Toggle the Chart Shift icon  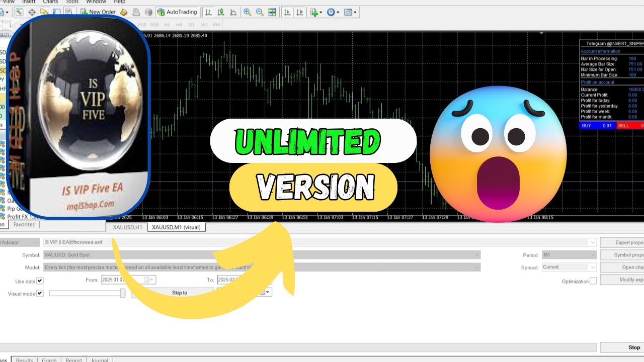[x=299, y=12]
